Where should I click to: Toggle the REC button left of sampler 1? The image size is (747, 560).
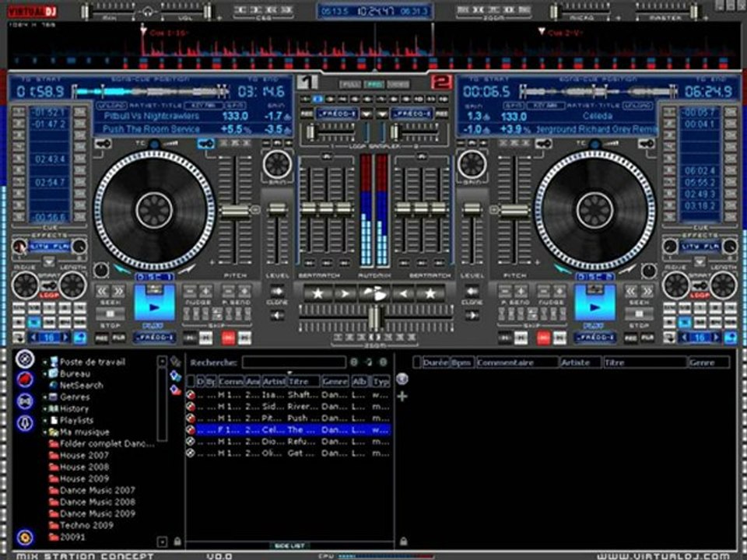[x=307, y=114]
